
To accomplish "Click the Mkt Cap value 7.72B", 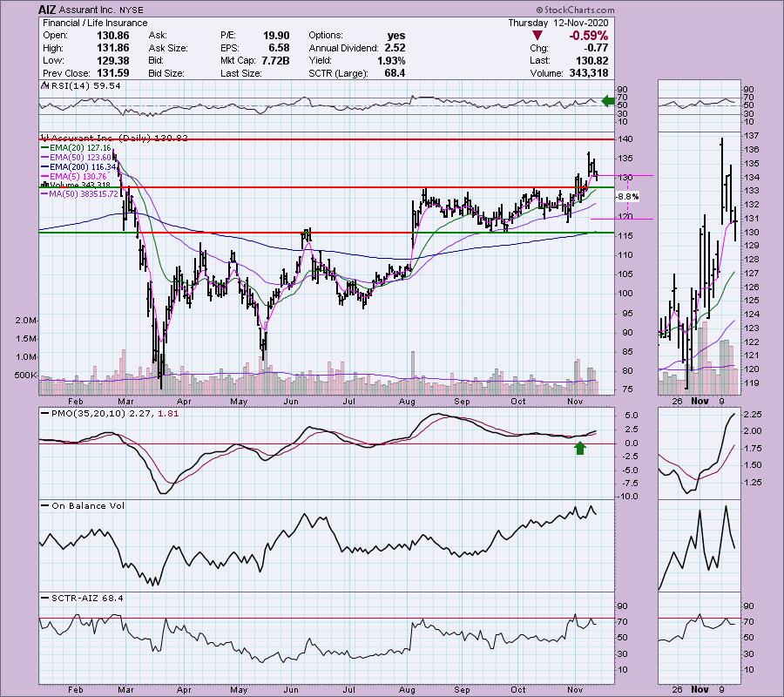I will click(x=275, y=60).
